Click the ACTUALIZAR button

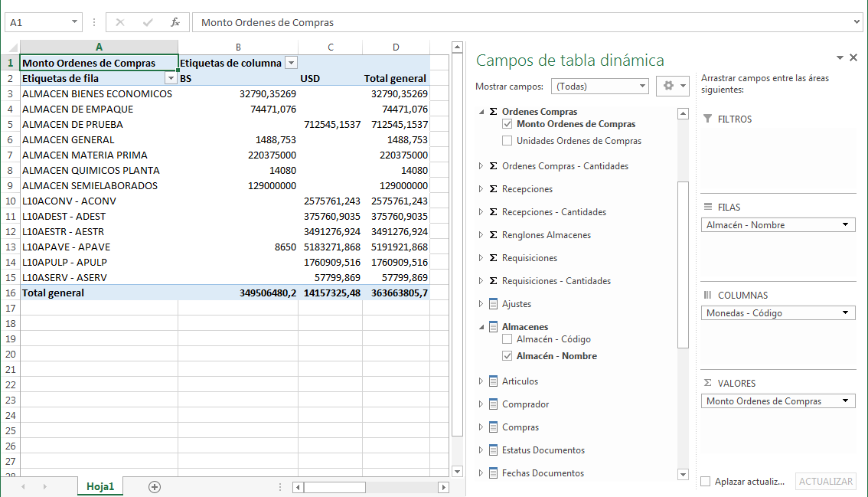coord(825,481)
